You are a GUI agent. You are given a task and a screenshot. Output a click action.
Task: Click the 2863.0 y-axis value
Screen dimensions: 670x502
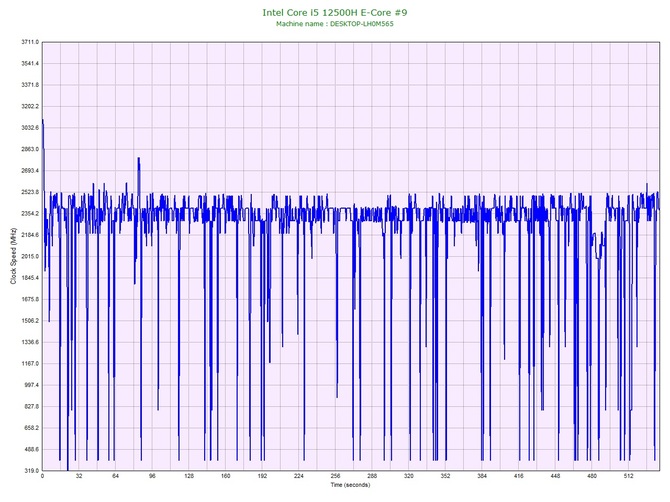(30, 149)
